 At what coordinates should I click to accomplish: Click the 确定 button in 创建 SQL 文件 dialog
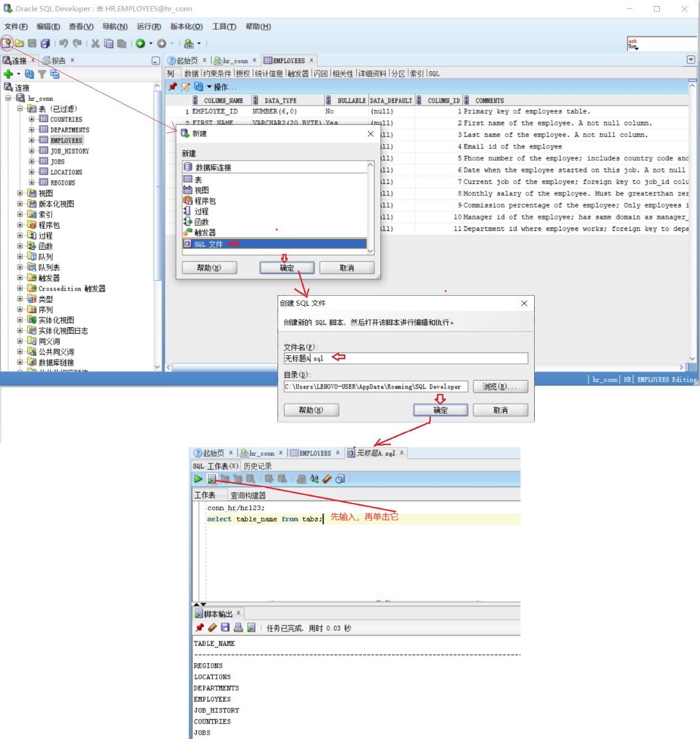click(x=440, y=410)
